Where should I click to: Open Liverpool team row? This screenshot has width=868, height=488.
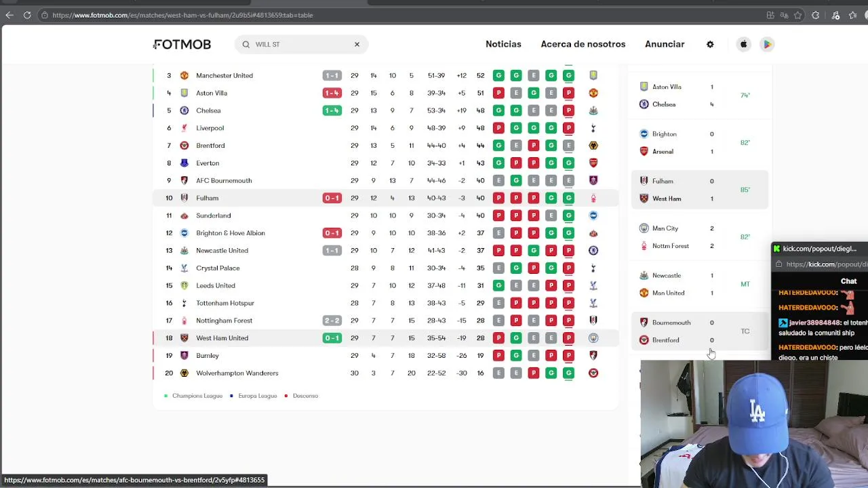click(386, 128)
